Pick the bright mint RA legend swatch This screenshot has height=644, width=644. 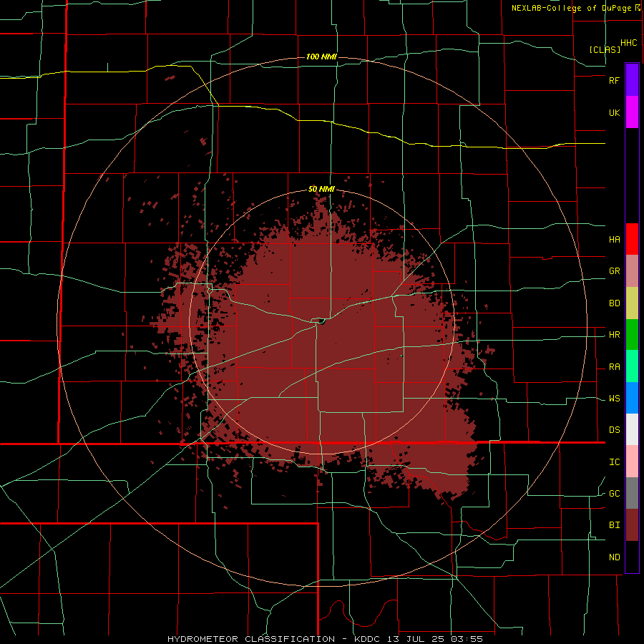(632, 366)
